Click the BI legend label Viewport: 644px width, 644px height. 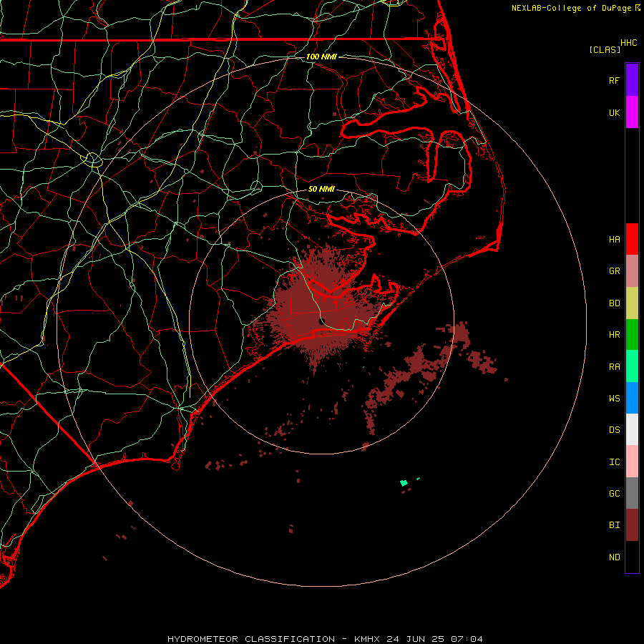614,525
